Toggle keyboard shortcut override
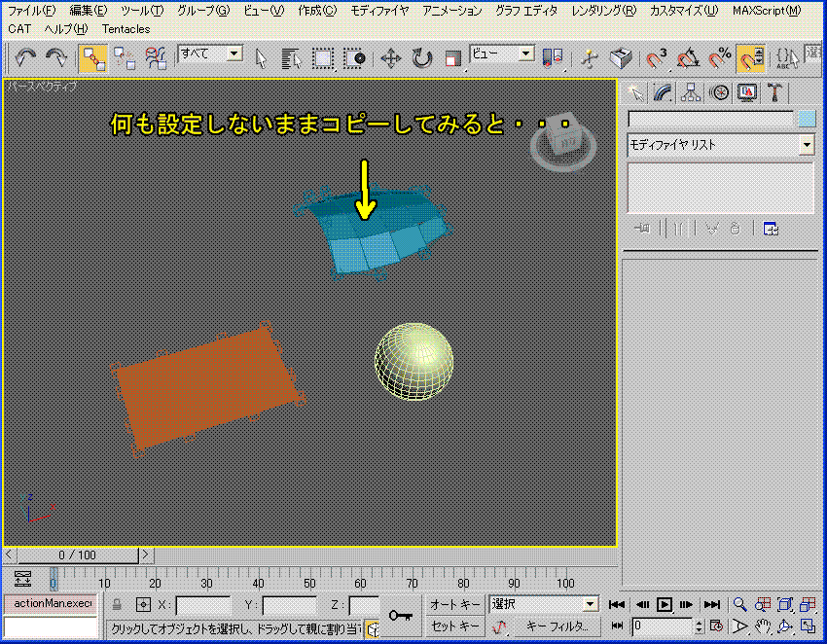Viewport: 827px width, 644px height. pos(621,58)
